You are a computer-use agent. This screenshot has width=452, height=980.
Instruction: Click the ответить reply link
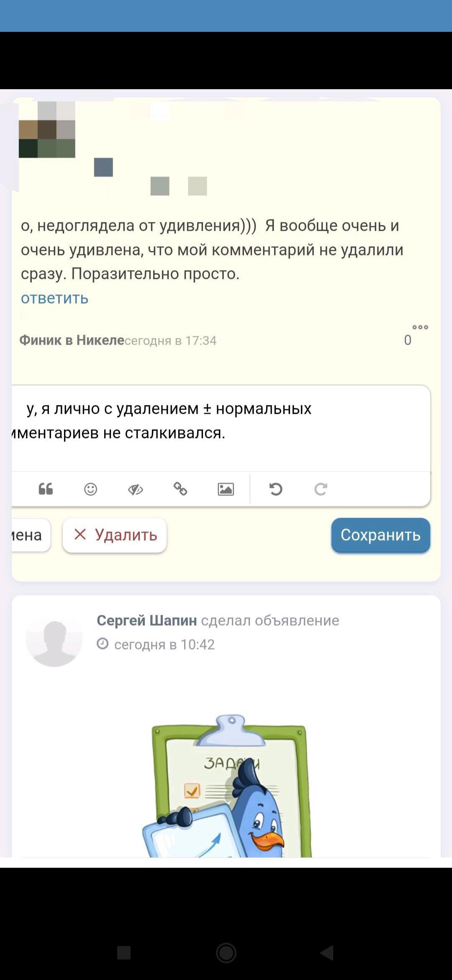pos(55,298)
